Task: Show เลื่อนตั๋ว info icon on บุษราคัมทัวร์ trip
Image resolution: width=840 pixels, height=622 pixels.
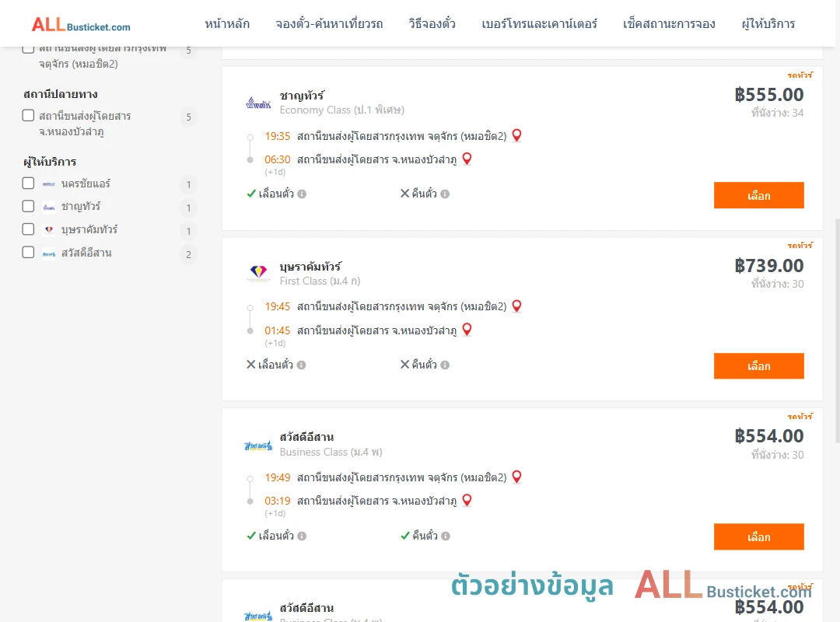Action: [x=302, y=365]
